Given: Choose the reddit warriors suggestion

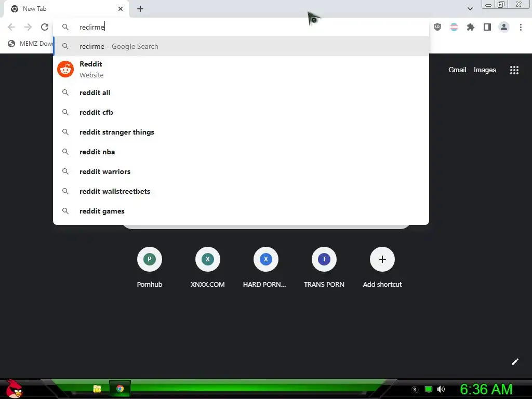Looking at the screenshot, I should click(x=241, y=171).
